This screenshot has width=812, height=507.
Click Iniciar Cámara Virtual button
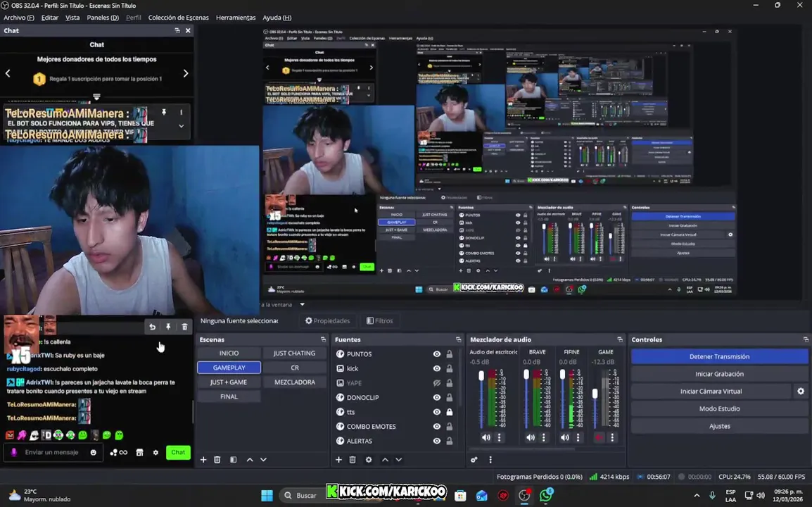[711, 392]
